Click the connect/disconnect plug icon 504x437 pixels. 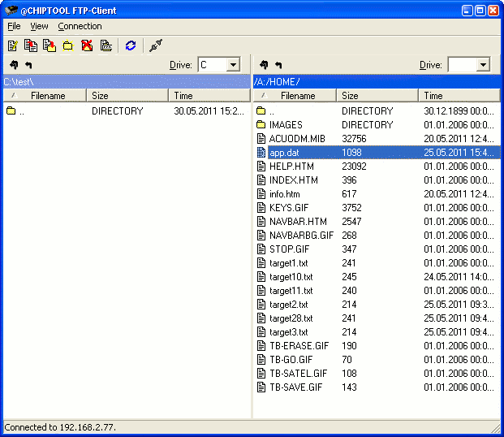tap(155, 46)
